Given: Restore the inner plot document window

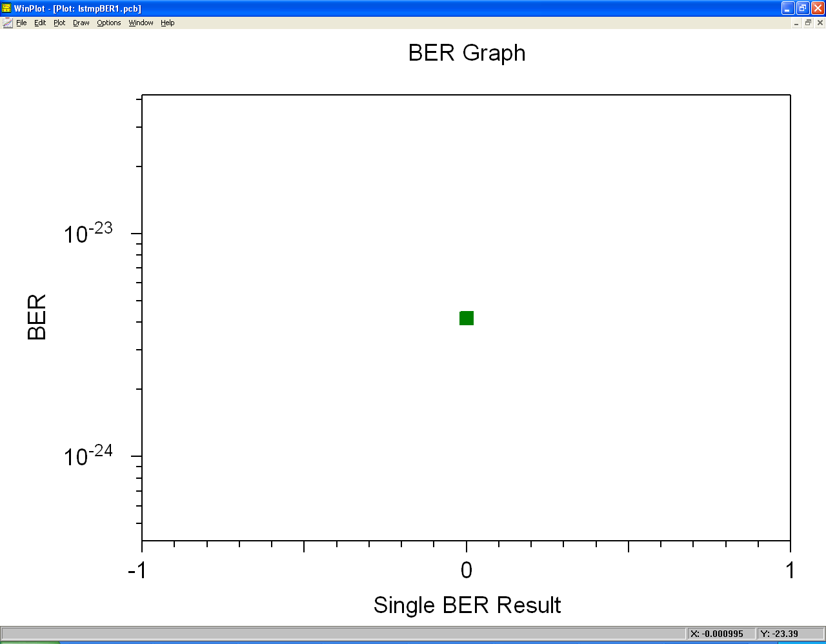Looking at the screenshot, I should tap(808, 23).
